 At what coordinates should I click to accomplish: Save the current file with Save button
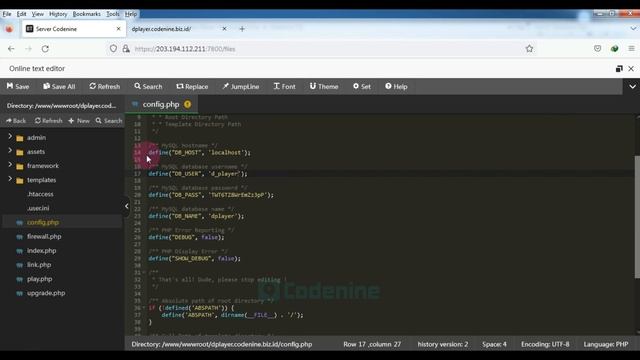coord(18,87)
